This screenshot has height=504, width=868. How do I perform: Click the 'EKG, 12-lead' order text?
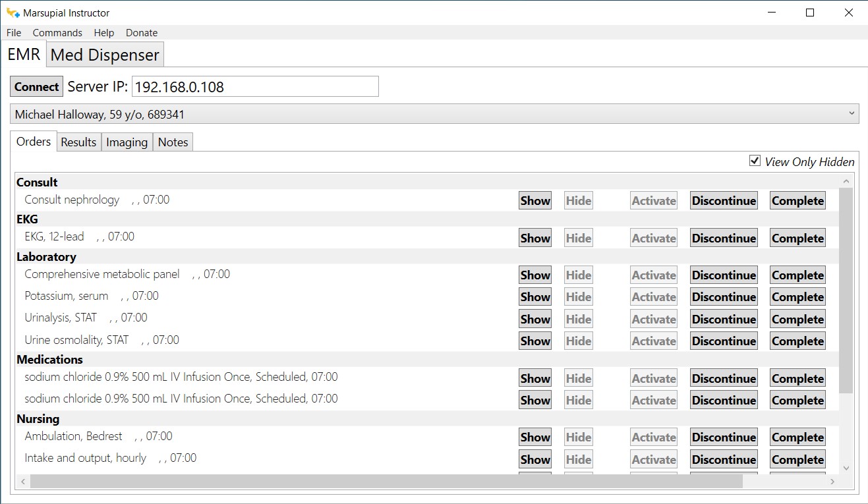54,236
